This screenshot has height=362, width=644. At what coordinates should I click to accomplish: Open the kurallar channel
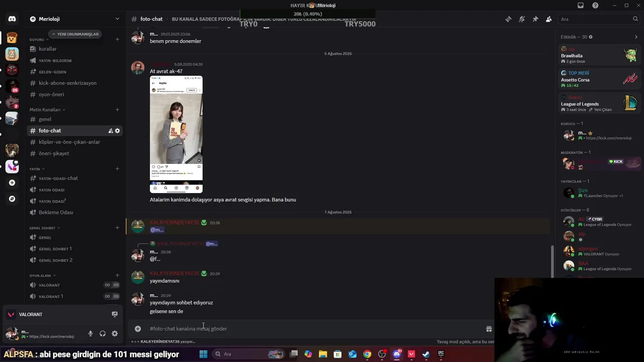74,49
